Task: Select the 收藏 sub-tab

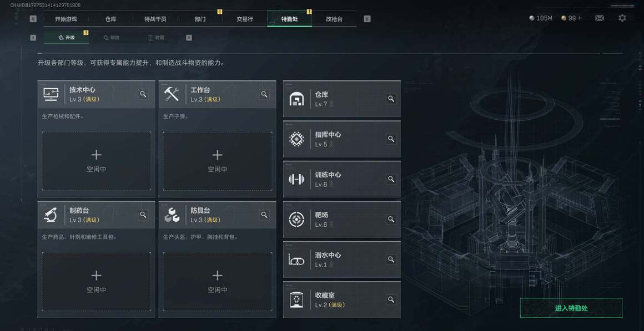Action: (x=156, y=38)
